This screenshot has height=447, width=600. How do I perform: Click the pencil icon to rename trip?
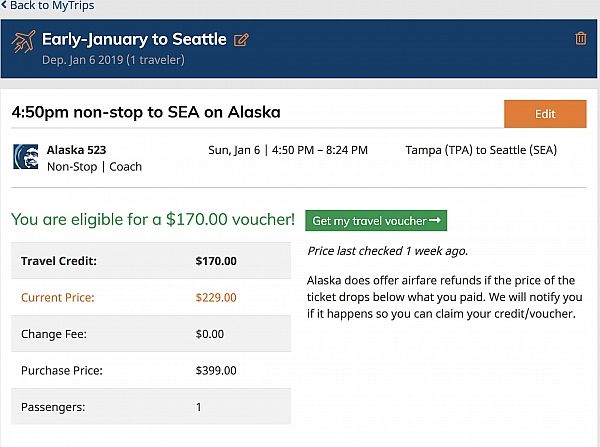pyautogui.click(x=241, y=41)
